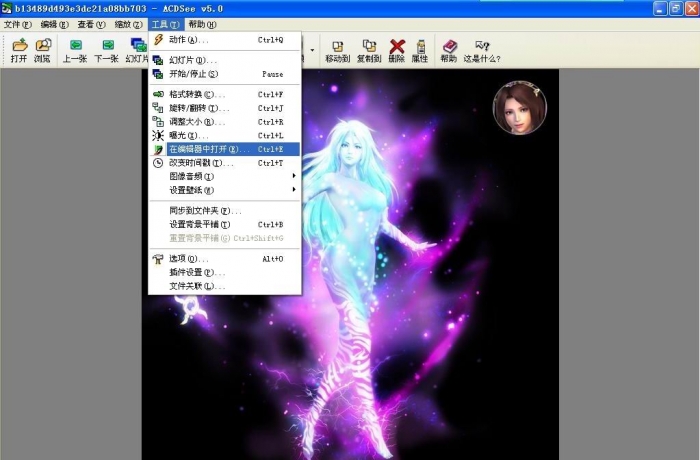Expand the Set Wallpaper (设置壁纸) submenu
The image size is (700, 460).
pos(225,190)
